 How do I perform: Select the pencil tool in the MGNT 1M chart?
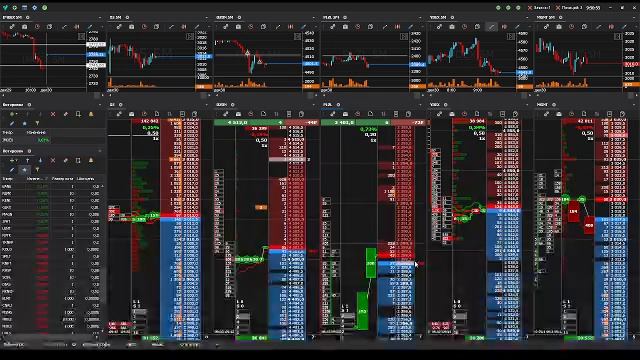click(624, 27)
